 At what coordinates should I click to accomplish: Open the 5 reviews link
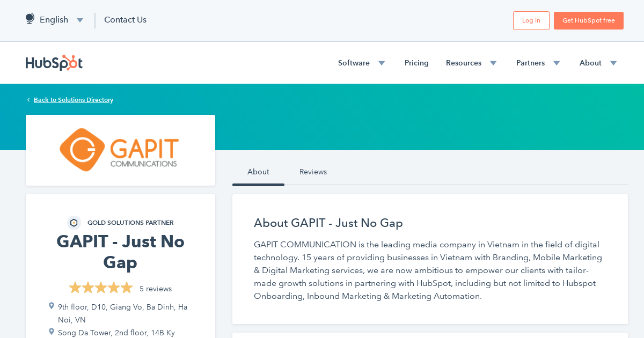tap(156, 289)
